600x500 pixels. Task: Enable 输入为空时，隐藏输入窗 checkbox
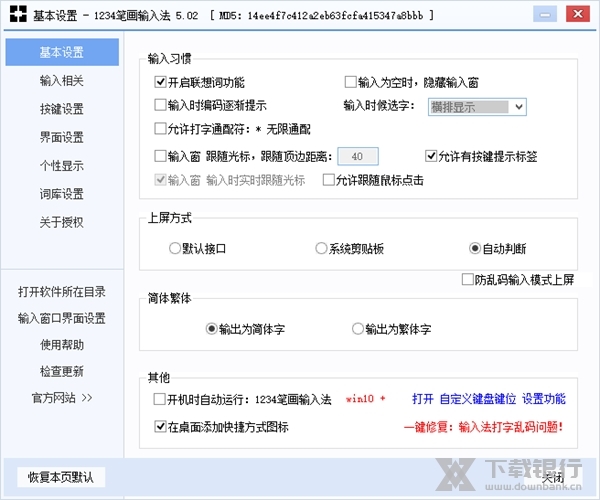click(350, 82)
